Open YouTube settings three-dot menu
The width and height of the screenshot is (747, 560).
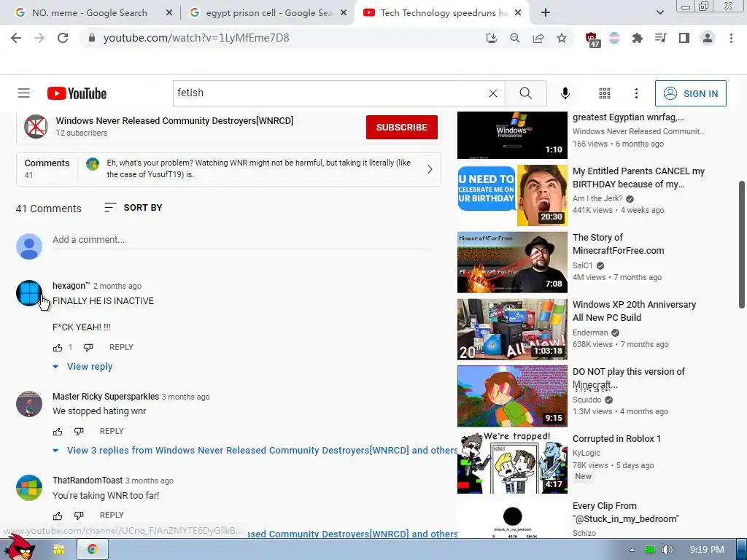pyautogui.click(x=636, y=93)
